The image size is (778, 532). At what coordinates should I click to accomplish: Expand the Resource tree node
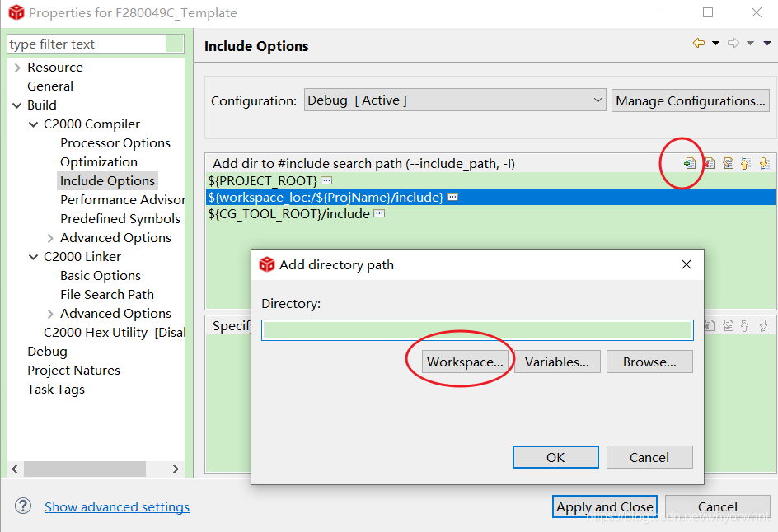[x=17, y=68]
